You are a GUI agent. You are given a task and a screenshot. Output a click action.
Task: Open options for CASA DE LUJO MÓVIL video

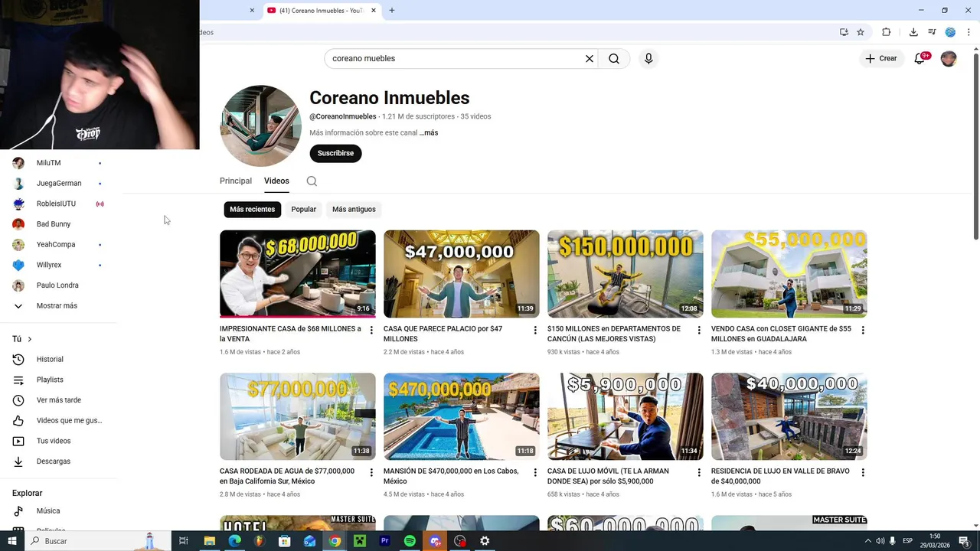click(699, 472)
